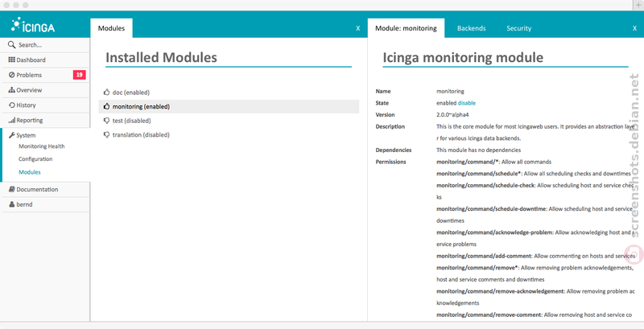The image size is (644, 329).
Task: Open Monitoring Health under System
Action: (42, 146)
